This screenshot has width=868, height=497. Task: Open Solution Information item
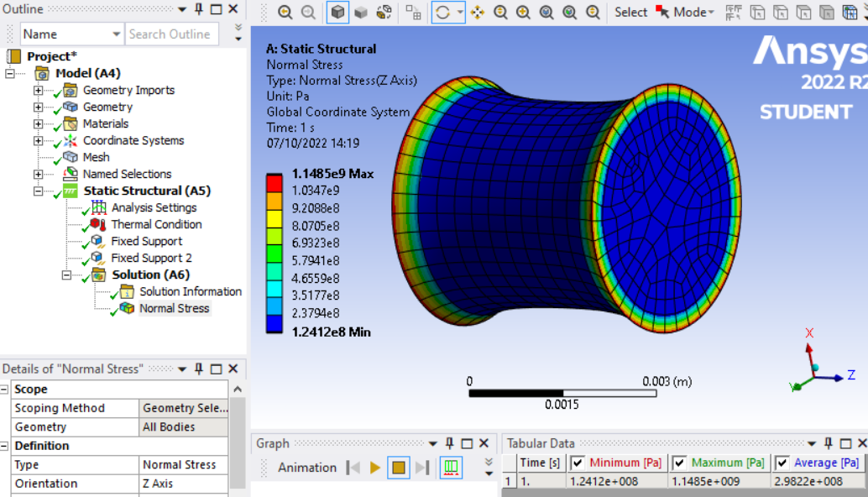pos(190,291)
